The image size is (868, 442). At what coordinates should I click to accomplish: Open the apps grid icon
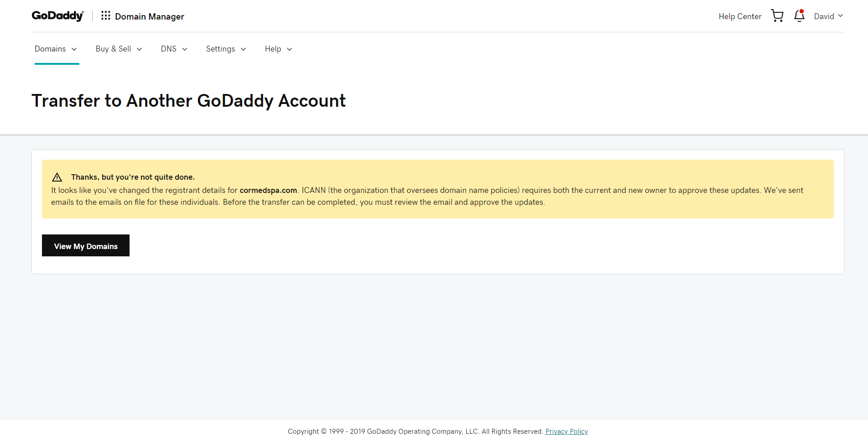coord(106,16)
